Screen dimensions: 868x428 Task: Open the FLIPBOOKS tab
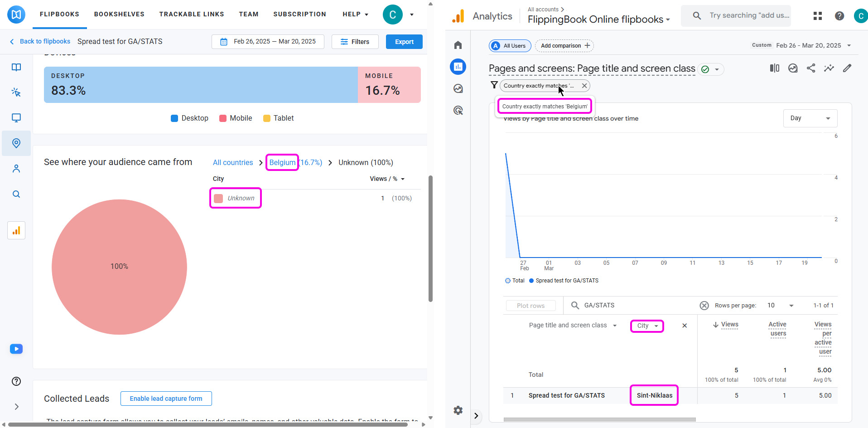click(x=59, y=15)
